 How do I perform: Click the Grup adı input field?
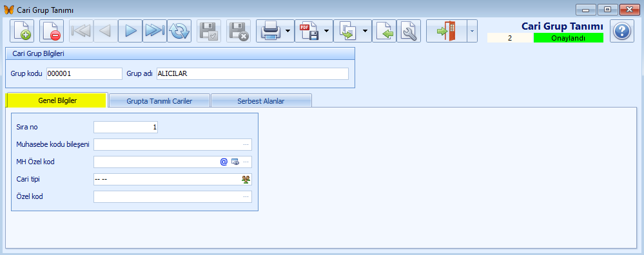(253, 74)
